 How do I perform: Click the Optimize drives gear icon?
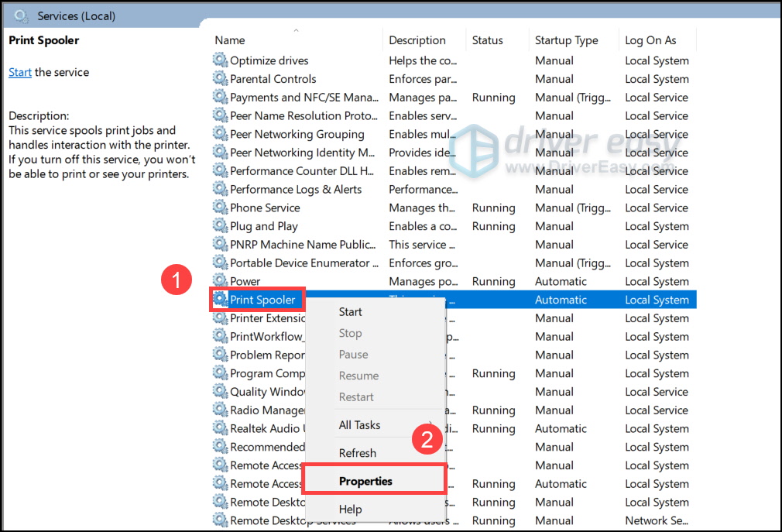(x=220, y=60)
